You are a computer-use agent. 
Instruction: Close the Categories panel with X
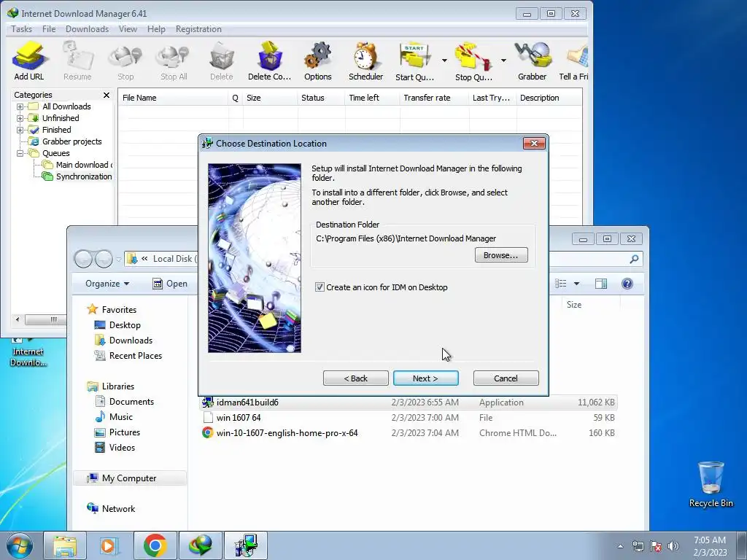point(107,96)
